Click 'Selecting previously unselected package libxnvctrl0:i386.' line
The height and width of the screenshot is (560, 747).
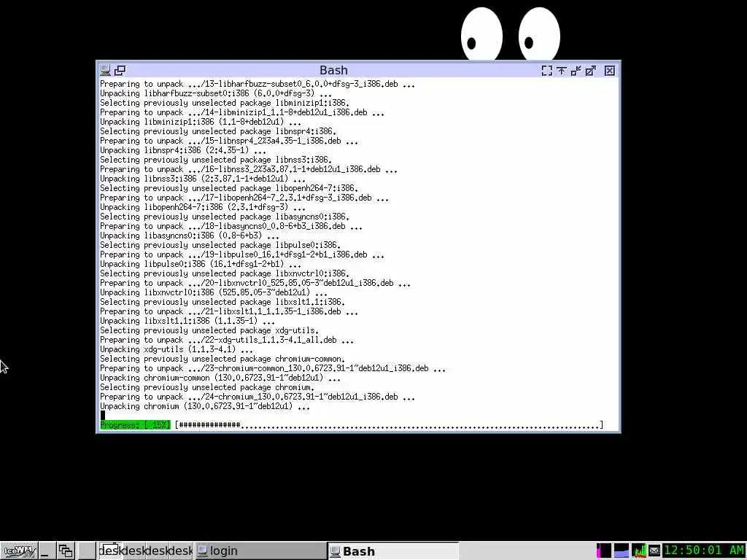(x=225, y=274)
